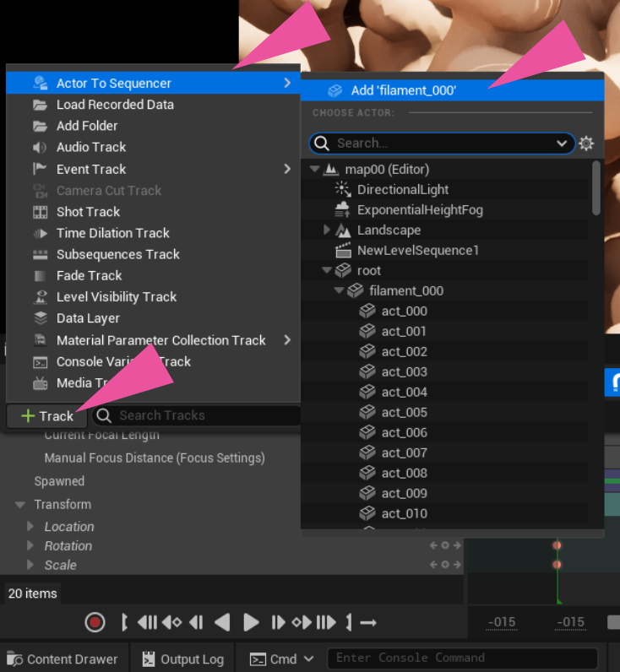Image resolution: width=620 pixels, height=672 pixels.
Task: Expand the Landscape tree node
Action: [x=328, y=230]
